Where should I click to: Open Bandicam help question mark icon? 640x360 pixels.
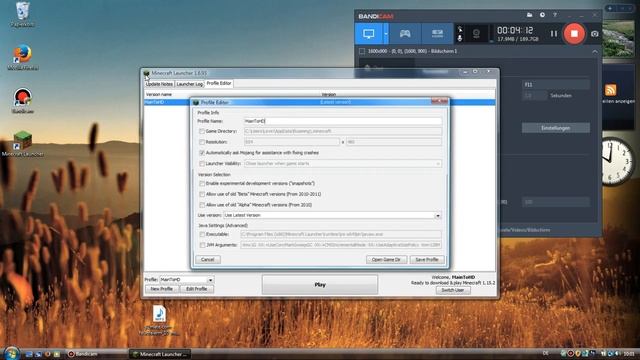tap(554, 15)
